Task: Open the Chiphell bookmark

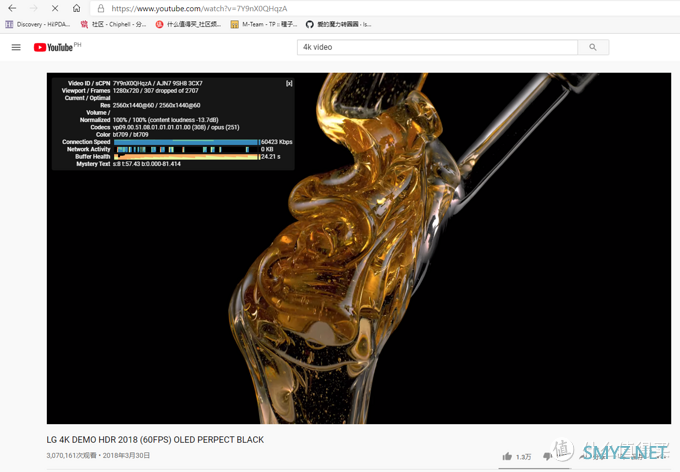Action: 114,24
